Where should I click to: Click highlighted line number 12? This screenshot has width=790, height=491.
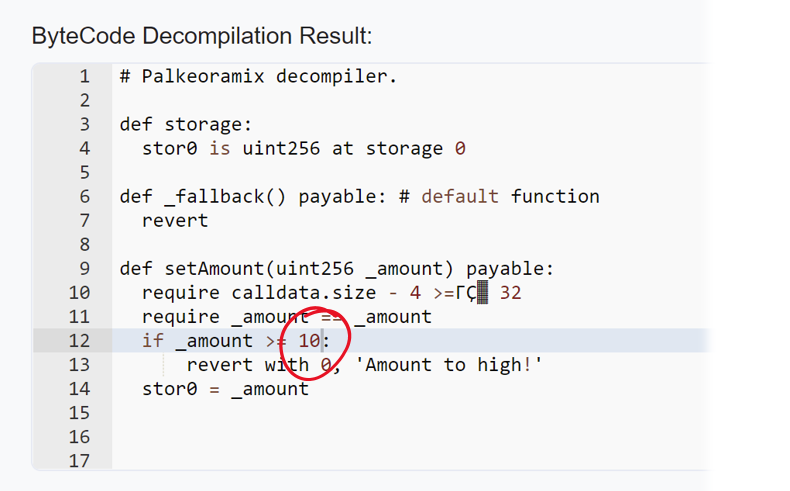click(x=79, y=340)
